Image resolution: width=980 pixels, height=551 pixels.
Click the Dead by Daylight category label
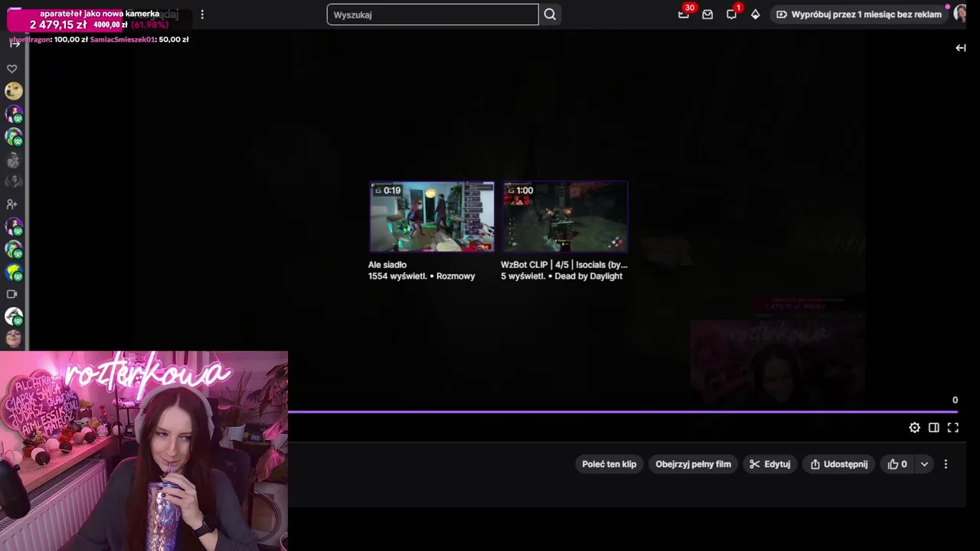(589, 276)
